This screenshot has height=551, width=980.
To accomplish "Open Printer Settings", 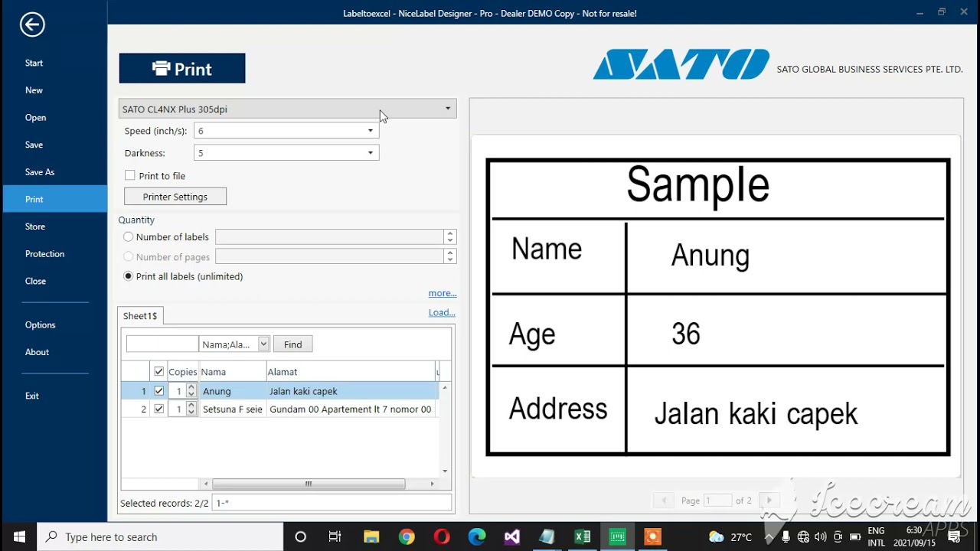I will click(175, 197).
